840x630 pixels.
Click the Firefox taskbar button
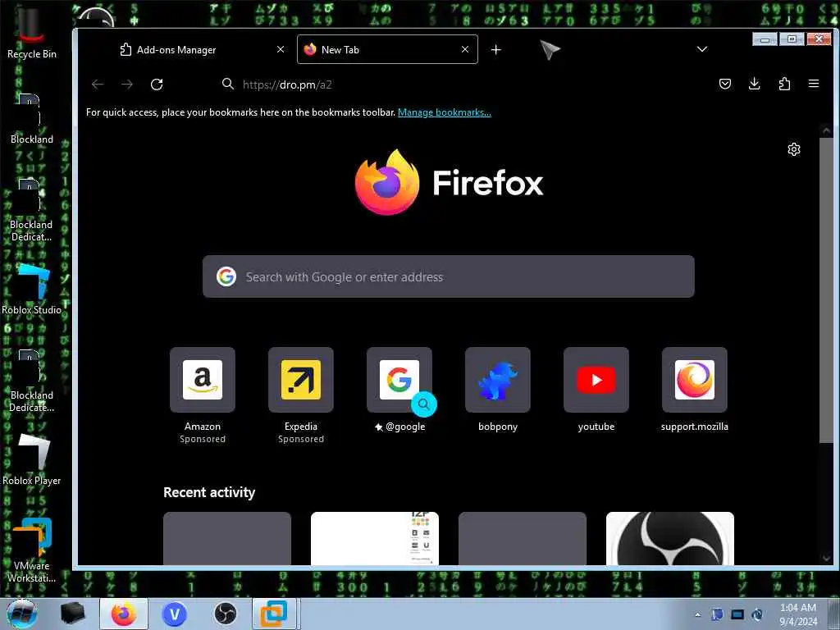[124, 614]
